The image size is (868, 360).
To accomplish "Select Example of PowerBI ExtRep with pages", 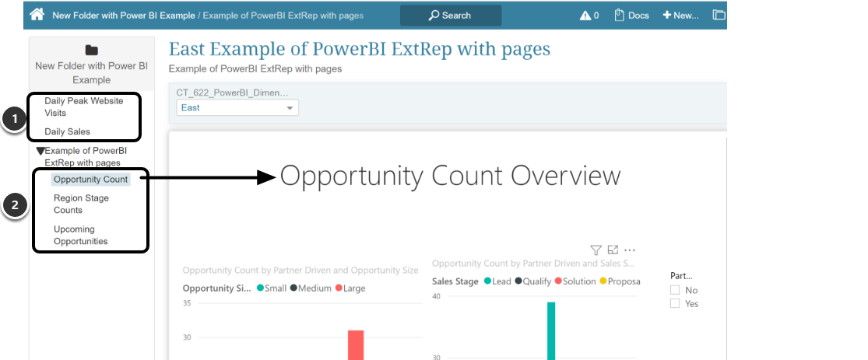I will 86,156.
